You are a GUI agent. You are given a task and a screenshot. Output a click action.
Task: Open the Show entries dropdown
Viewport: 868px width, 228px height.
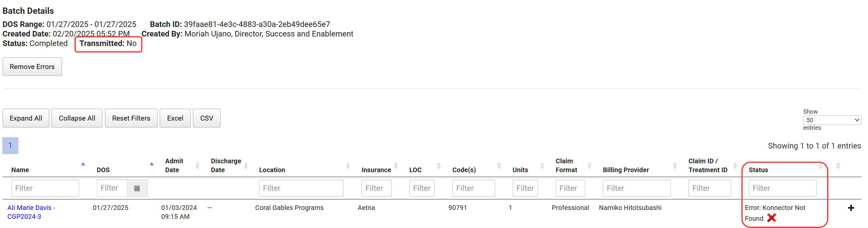point(832,120)
